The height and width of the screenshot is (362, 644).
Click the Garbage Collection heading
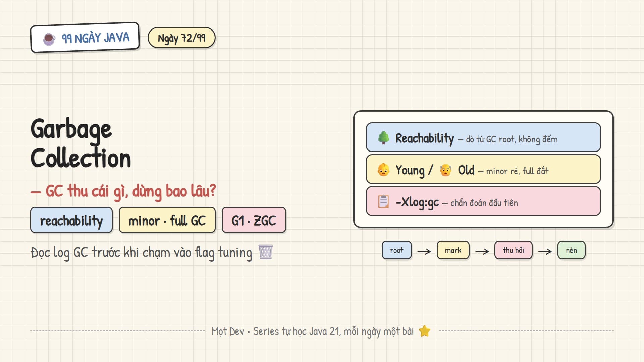[x=81, y=143]
